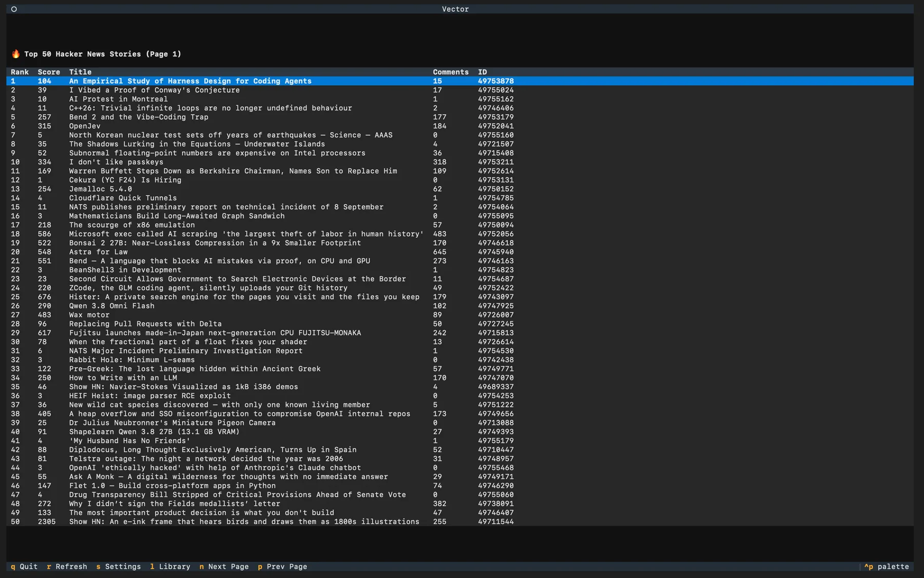
Task: Click ID 49752056 in the table
Action: [x=496, y=234]
